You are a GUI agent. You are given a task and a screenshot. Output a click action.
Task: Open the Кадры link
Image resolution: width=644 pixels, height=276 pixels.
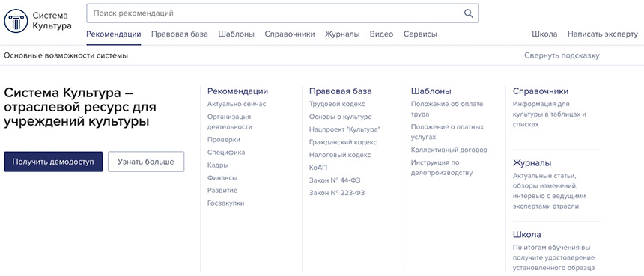(218, 165)
